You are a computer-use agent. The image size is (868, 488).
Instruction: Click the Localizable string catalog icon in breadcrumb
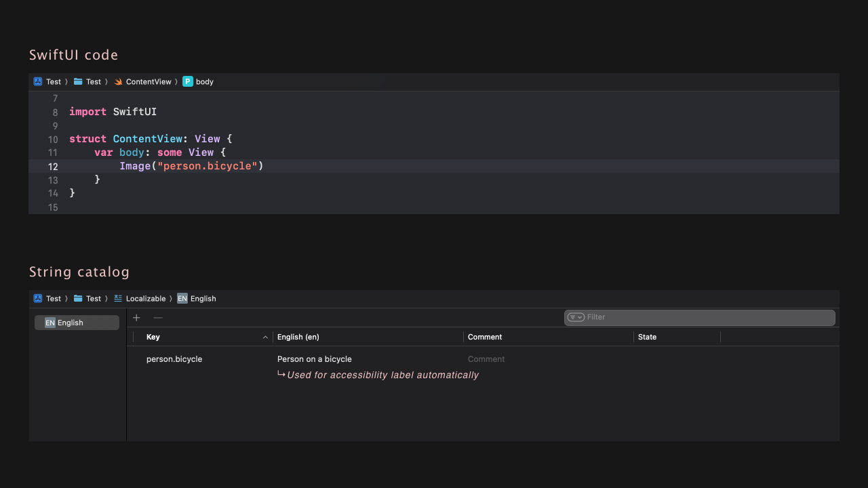coord(118,299)
